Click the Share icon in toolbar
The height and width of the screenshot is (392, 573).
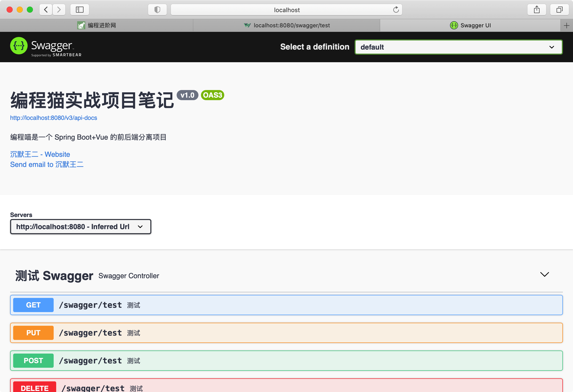click(x=537, y=10)
